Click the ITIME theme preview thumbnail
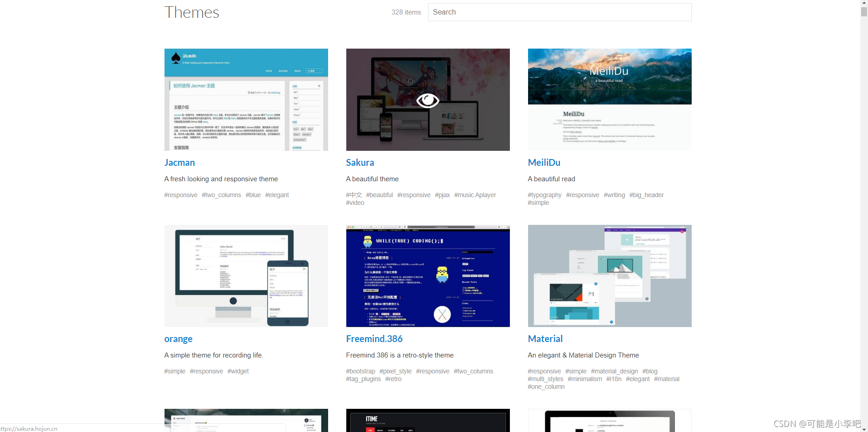 coord(428,420)
